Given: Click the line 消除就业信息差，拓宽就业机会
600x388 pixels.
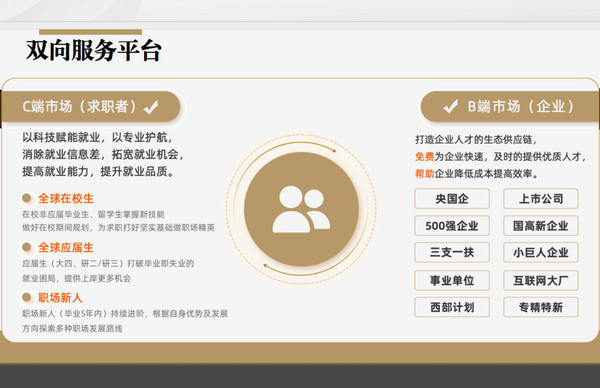Looking at the screenshot, I should click(103, 154).
